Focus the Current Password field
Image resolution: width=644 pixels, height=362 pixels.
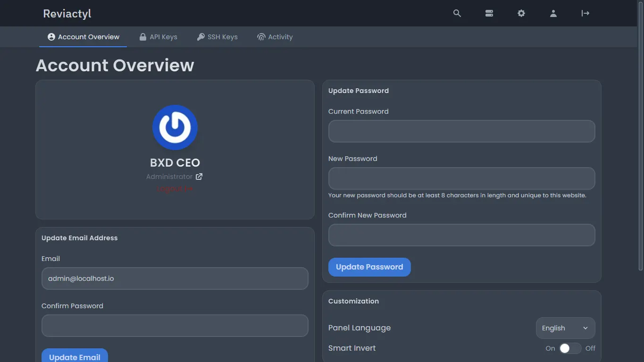461,131
